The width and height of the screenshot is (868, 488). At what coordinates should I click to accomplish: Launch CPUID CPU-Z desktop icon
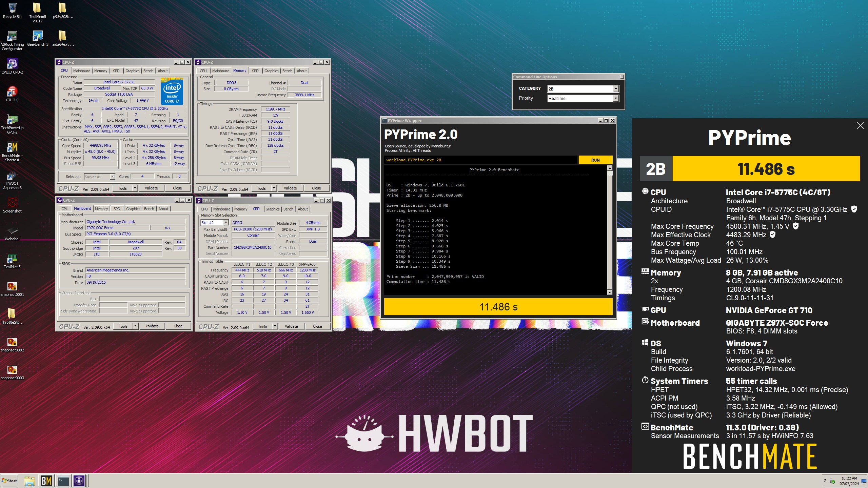click(x=12, y=66)
